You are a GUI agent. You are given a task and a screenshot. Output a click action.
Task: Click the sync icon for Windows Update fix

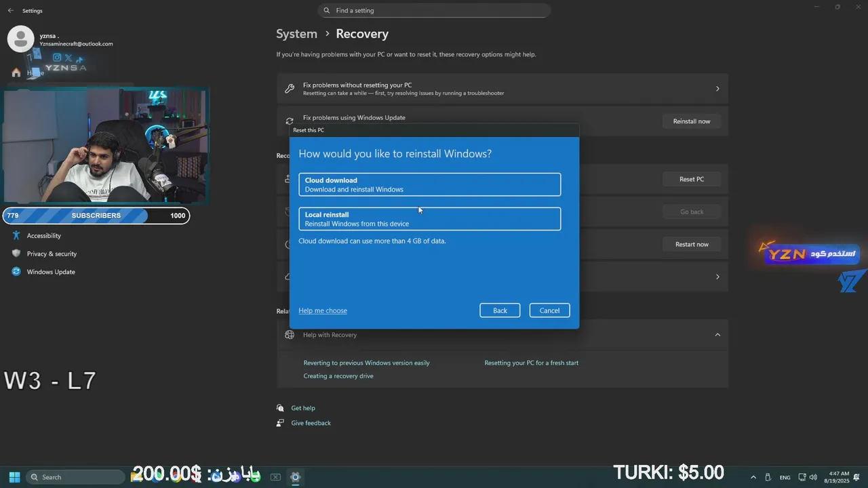(x=290, y=120)
